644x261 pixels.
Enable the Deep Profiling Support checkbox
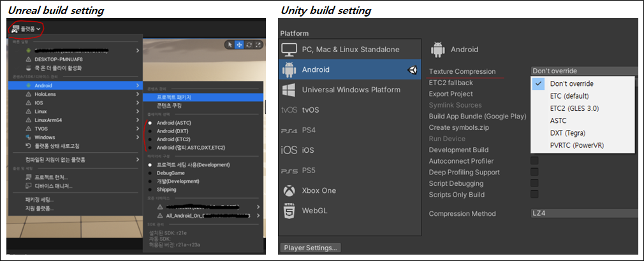pyautogui.click(x=534, y=172)
